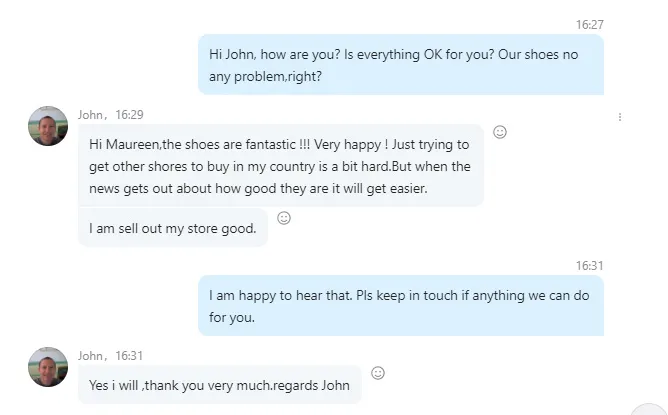Click the partially visible round button at bottom-right corner
Screen dimensions: 668x415
[649, 409]
